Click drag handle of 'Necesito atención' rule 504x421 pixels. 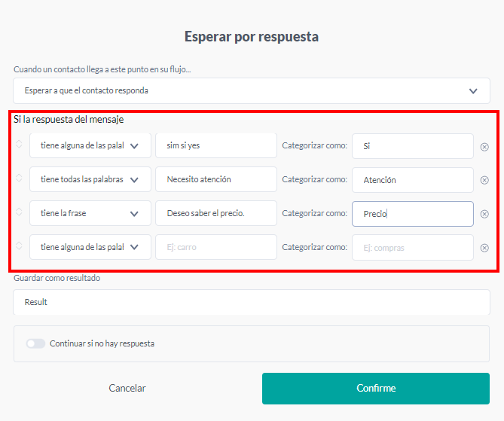19,179
